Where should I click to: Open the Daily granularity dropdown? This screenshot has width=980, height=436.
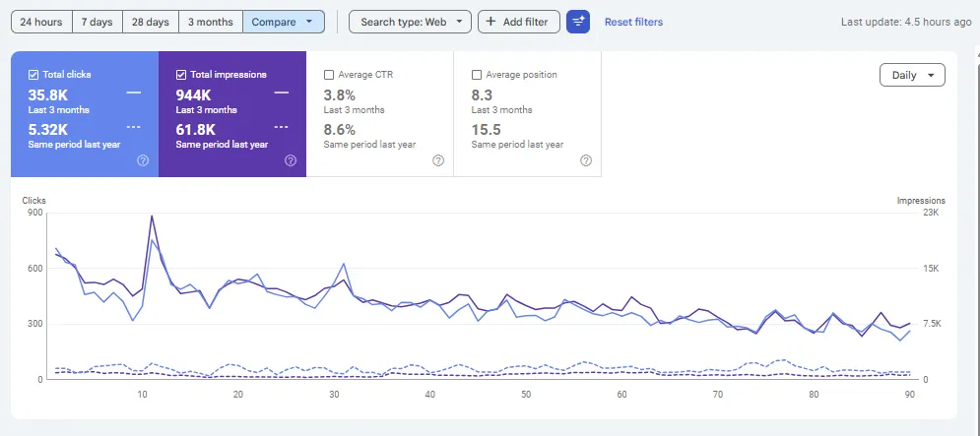pyautogui.click(x=912, y=75)
